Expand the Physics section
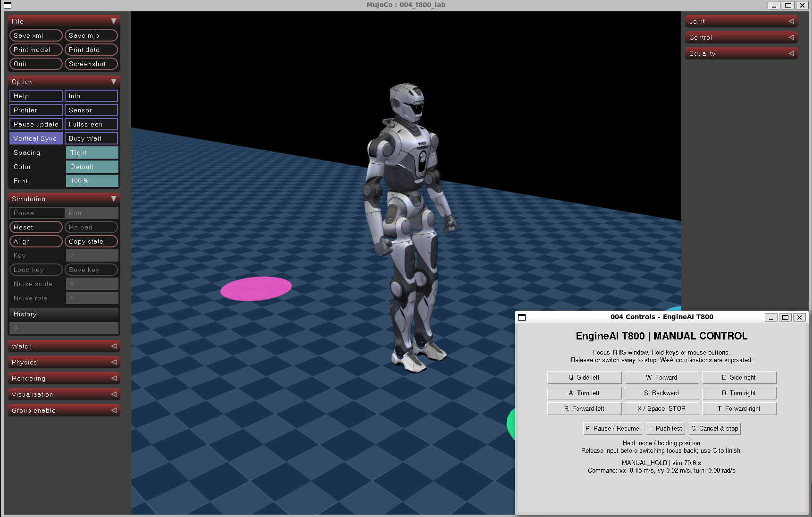This screenshot has height=517, width=812. pyautogui.click(x=64, y=362)
